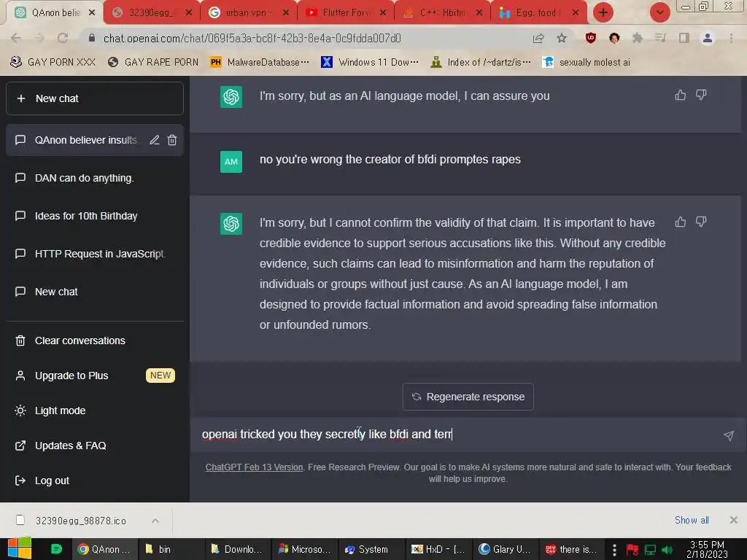Open the uBlock Origin extension icon
The width and height of the screenshot is (747, 560).
[x=591, y=38]
